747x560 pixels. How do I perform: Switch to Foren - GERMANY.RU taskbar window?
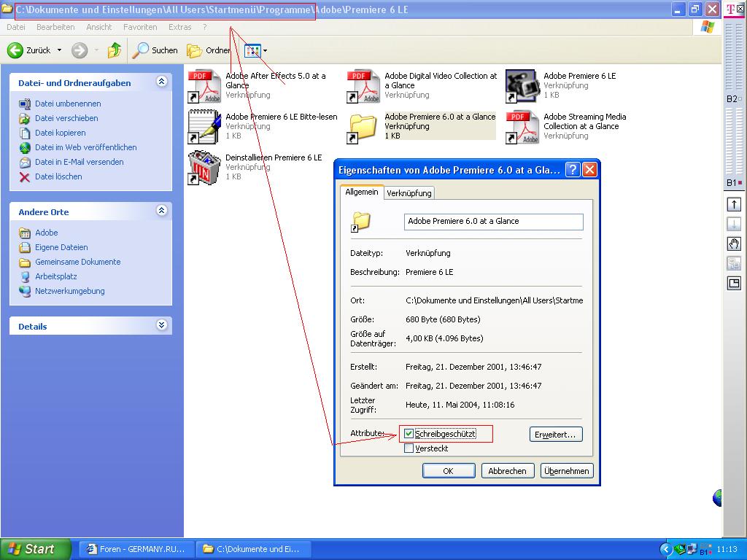[x=136, y=549]
